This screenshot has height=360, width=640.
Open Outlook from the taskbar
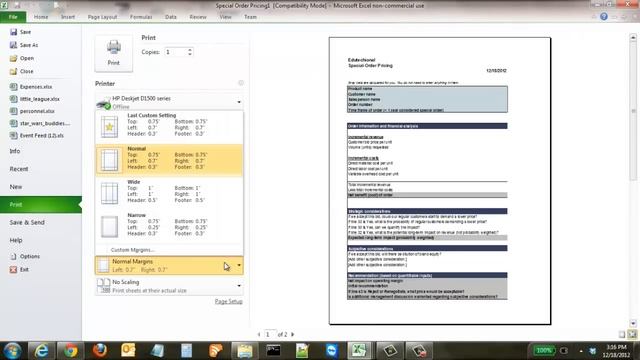point(128,351)
